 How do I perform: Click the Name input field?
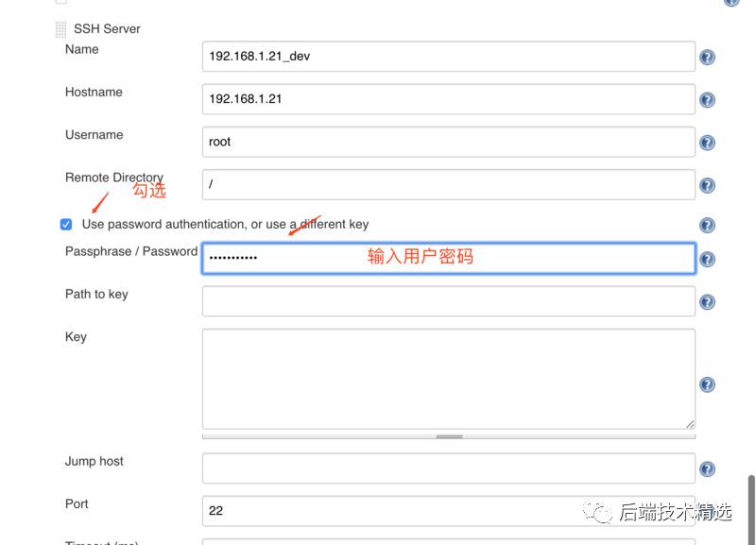448,57
